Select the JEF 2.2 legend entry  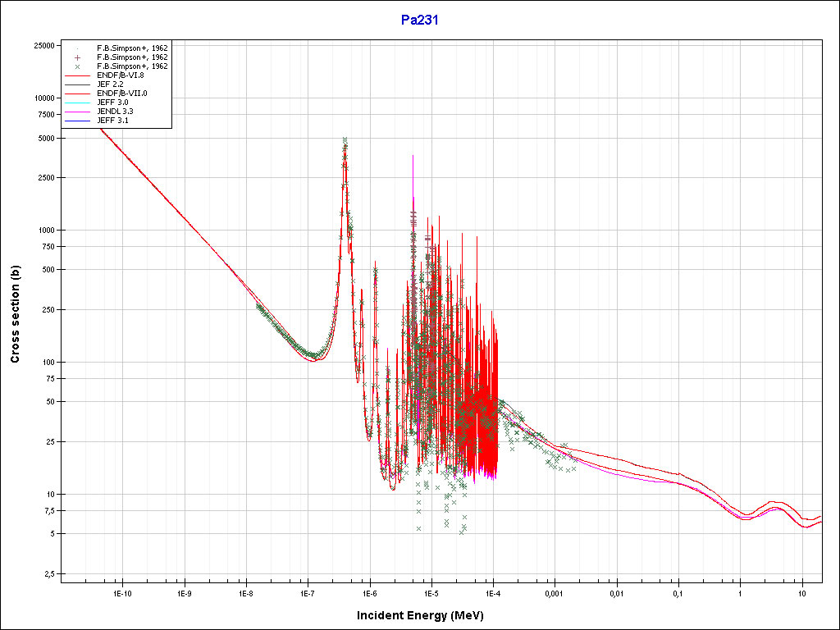(x=111, y=84)
